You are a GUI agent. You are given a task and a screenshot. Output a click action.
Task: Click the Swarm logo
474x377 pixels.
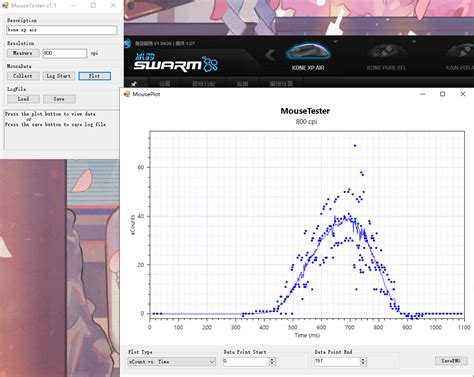[x=176, y=62]
